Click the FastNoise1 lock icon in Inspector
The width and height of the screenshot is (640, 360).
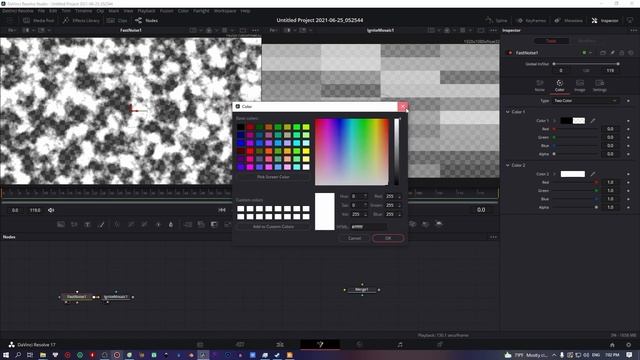pyautogui.click(x=622, y=53)
